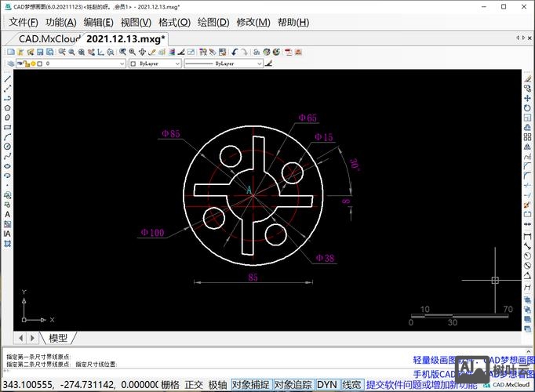Viewport: 535px width, 392px height.
Task: Toggle 对象捕捉 object snap
Action: pyautogui.click(x=251, y=385)
